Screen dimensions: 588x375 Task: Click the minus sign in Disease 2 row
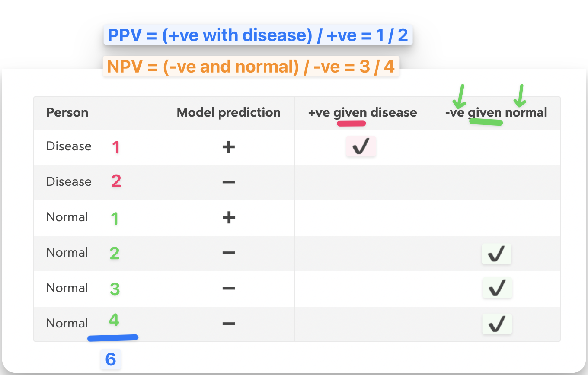(x=228, y=182)
